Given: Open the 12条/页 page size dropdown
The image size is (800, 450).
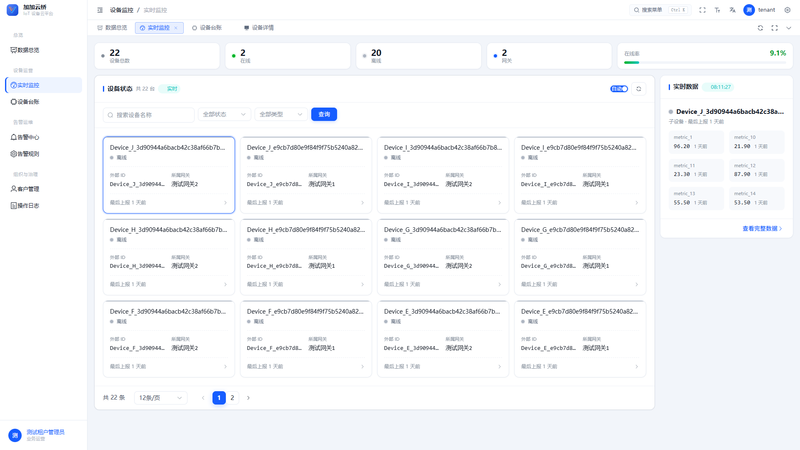Looking at the screenshot, I should pos(160,397).
